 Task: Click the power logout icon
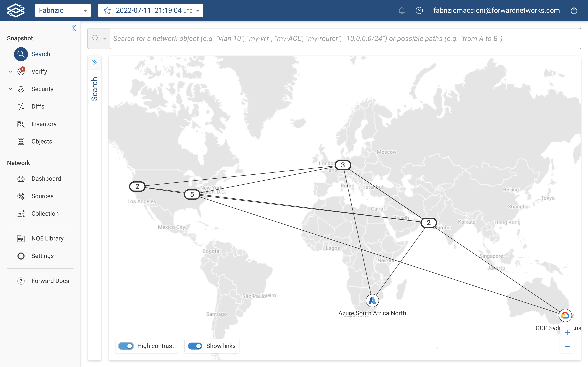click(x=574, y=10)
